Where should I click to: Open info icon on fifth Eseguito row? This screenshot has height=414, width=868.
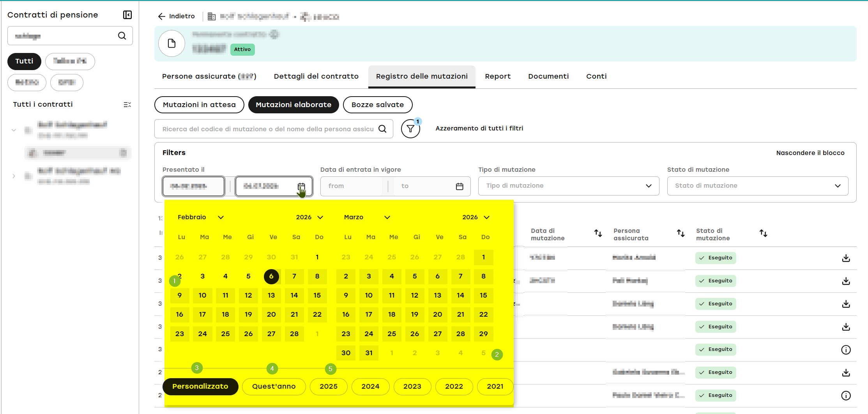[846, 350]
